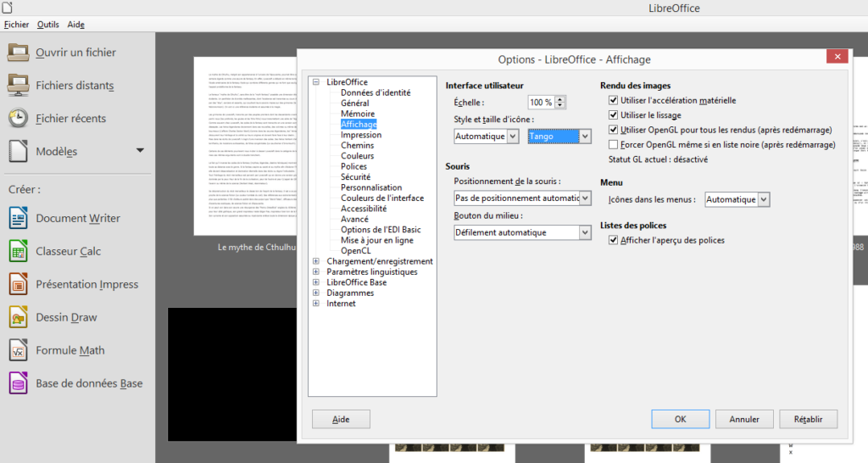
Task: Toggle Utiliser le lissage checkbox
Action: 613,115
